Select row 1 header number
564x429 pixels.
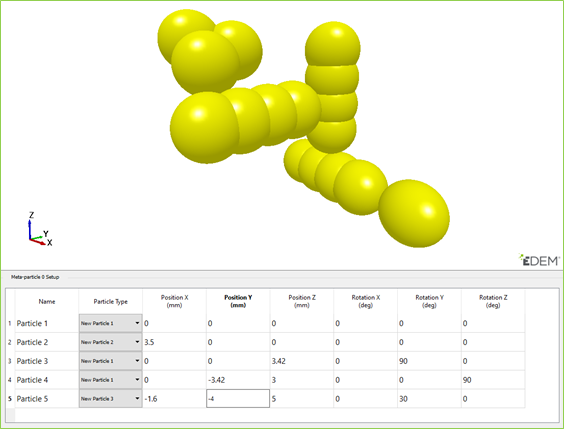(10, 323)
